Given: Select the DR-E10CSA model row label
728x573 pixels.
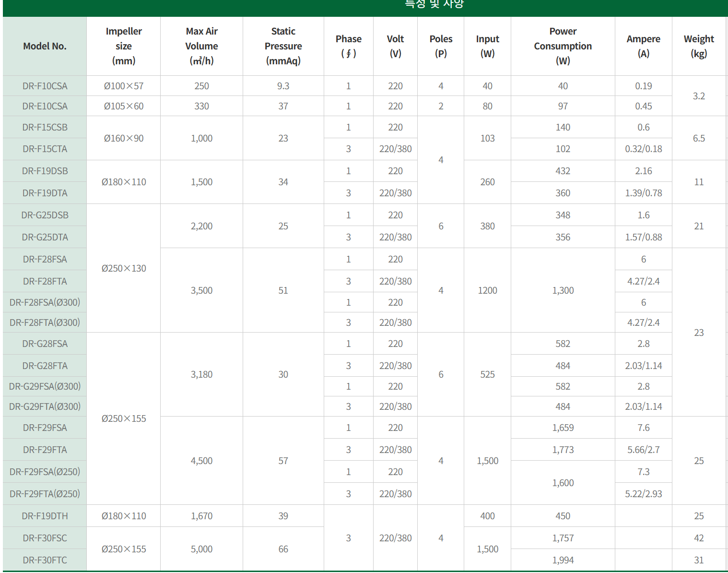Looking at the screenshot, I should point(45,106).
